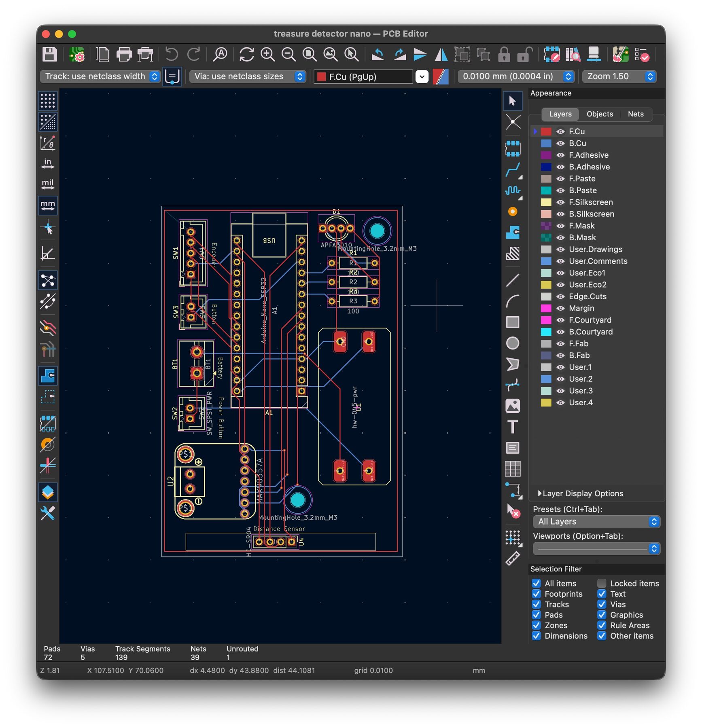
Task: Click the Undo arrow
Action: point(172,54)
